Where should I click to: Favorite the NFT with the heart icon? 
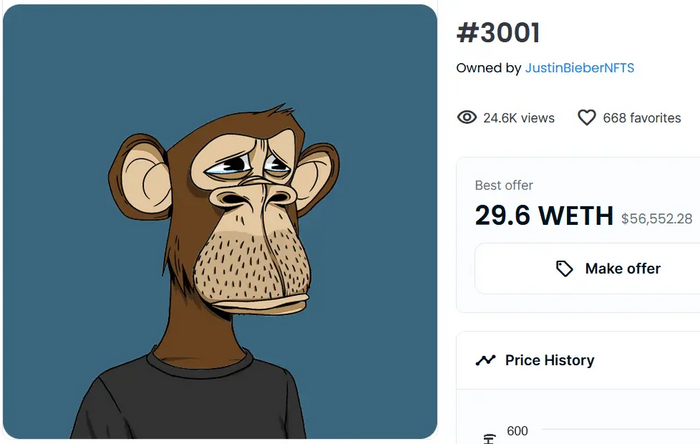587,118
